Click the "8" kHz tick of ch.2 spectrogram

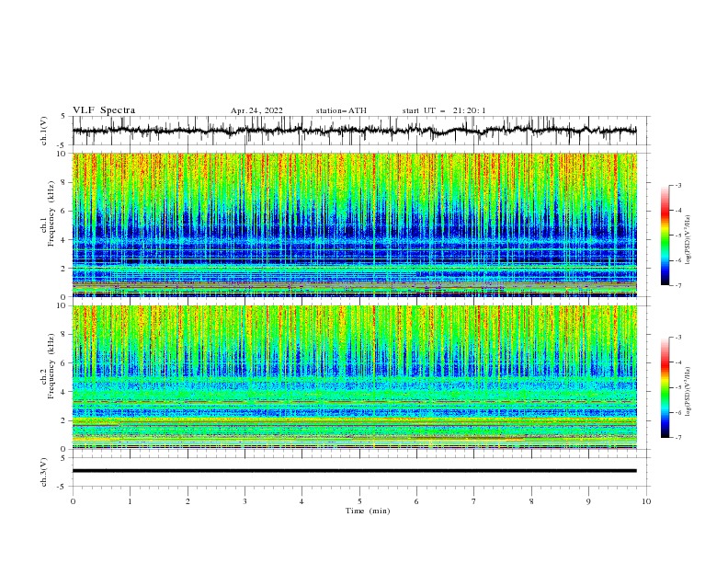pyautogui.click(x=63, y=335)
